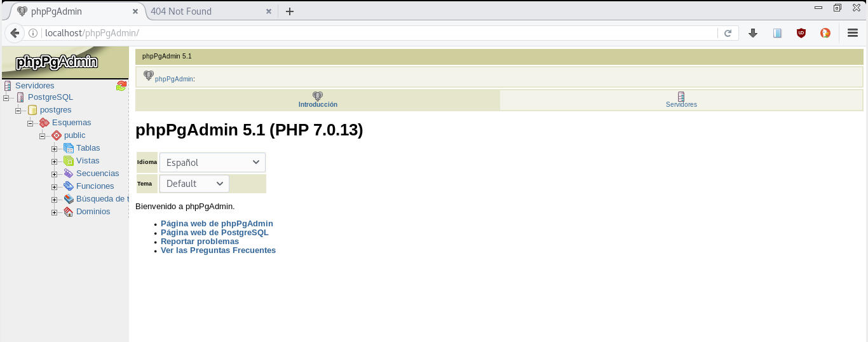
Task: Click the site information icon in address bar
Action: point(34,33)
